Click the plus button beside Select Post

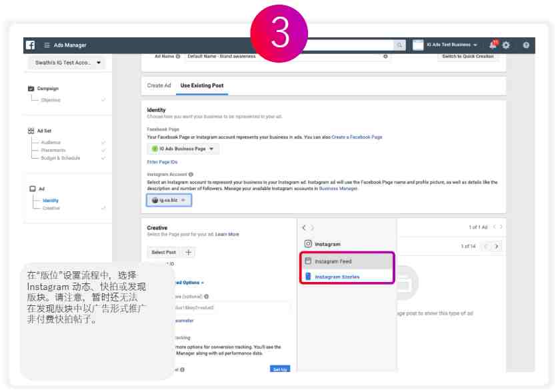tap(188, 252)
